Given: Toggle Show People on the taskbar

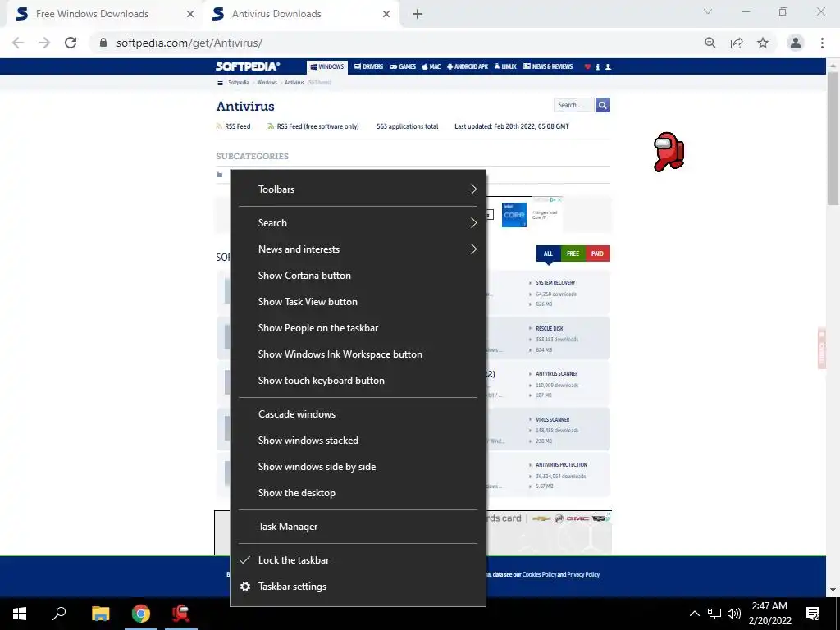Looking at the screenshot, I should tap(358, 328).
